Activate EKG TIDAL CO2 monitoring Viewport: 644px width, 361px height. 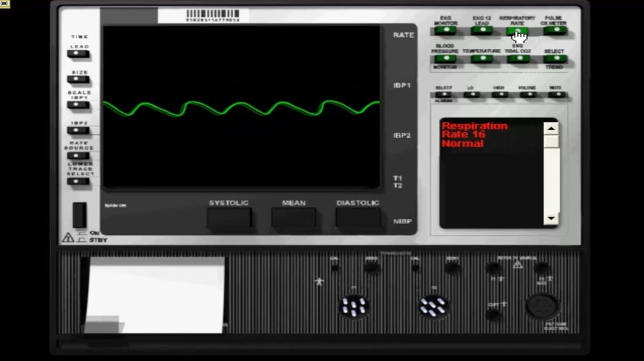518,59
